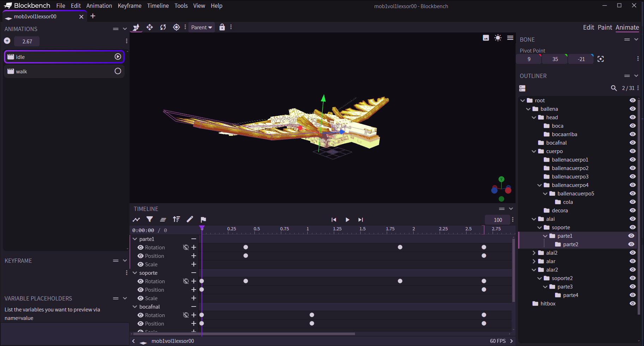Choose the Pivot tool
The image size is (644, 346).
[x=176, y=27]
